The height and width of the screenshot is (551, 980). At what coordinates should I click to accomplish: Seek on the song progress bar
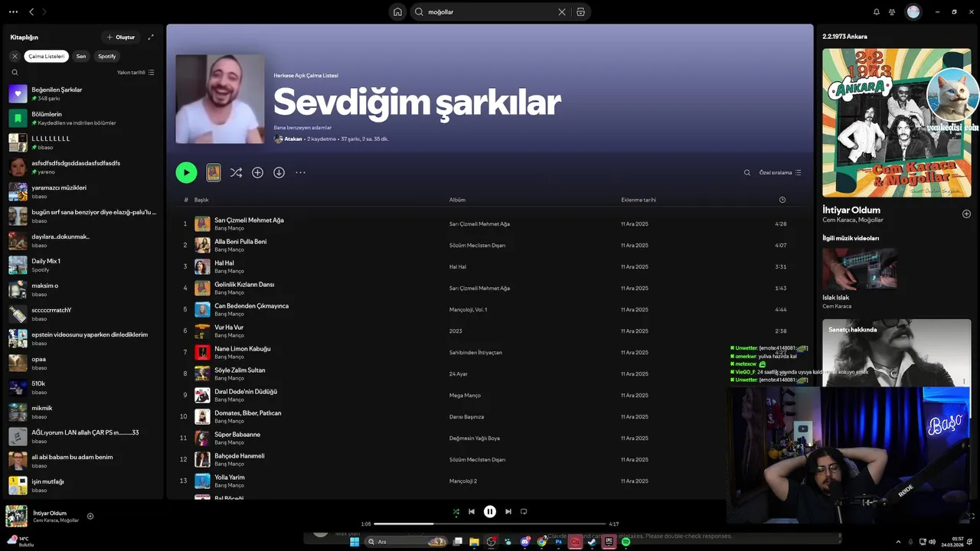tap(490, 524)
